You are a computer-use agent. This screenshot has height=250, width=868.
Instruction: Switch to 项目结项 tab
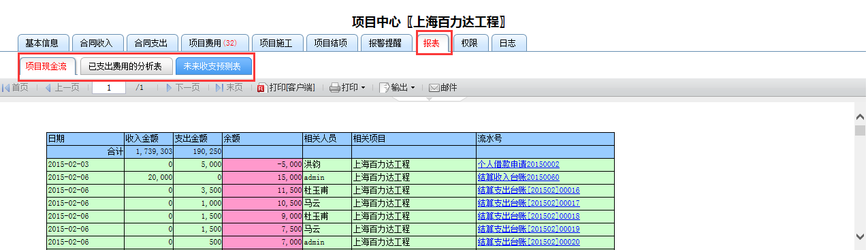[x=332, y=43]
